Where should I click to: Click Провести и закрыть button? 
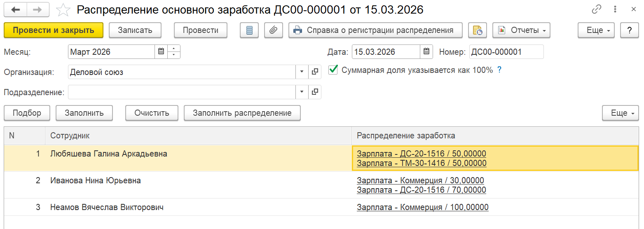tap(53, 30)
